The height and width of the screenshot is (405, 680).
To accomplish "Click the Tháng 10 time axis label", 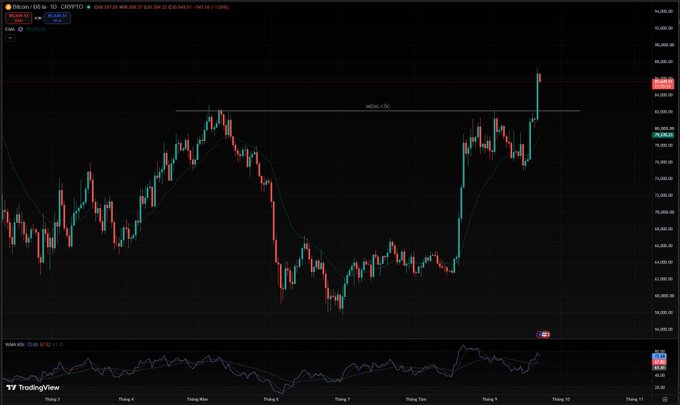I will (x=561, y=399).
